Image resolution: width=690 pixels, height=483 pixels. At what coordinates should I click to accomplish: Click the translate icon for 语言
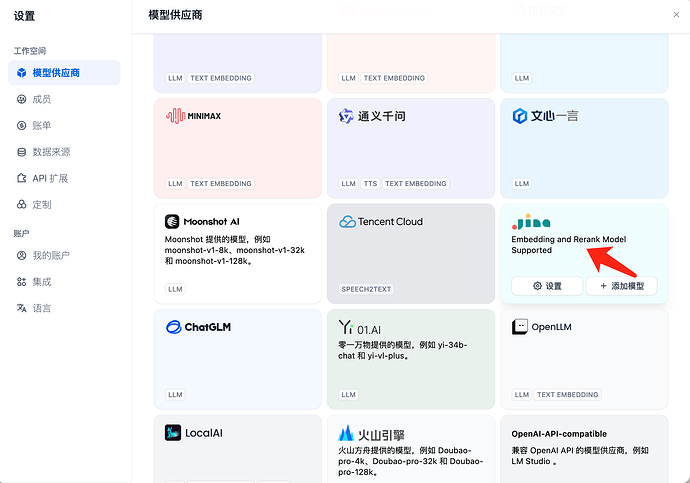point(22,308)
